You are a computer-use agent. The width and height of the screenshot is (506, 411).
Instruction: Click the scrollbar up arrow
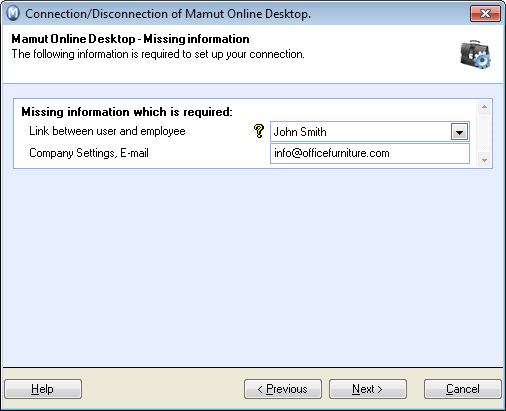pyautogui.click(x=484, y=107)
